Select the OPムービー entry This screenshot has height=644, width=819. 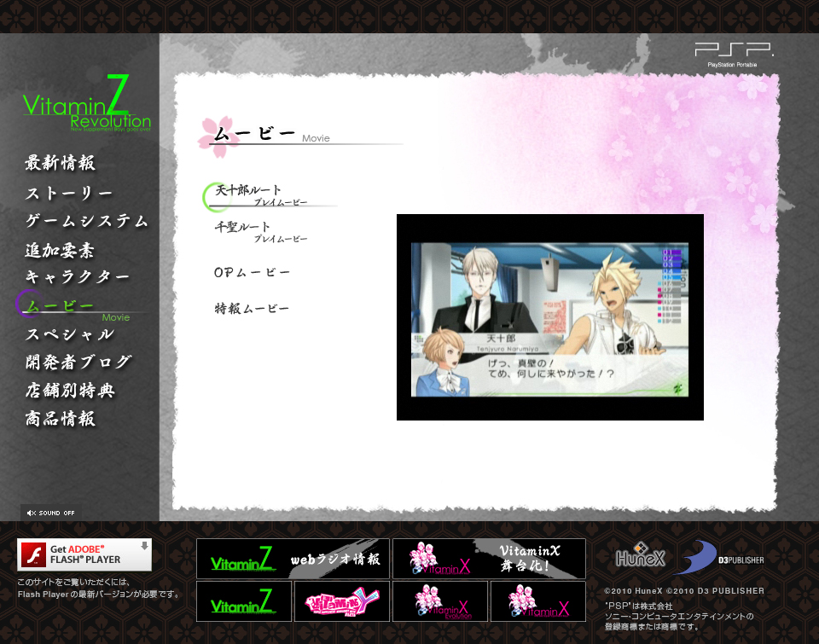point(252,273)
